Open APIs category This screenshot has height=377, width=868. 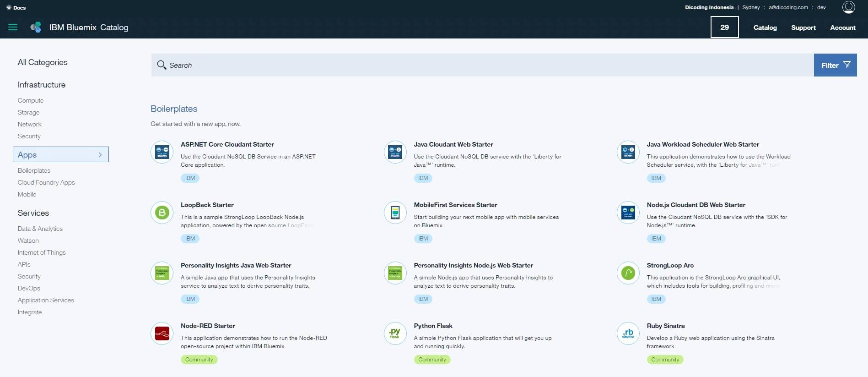click(24, 264)
